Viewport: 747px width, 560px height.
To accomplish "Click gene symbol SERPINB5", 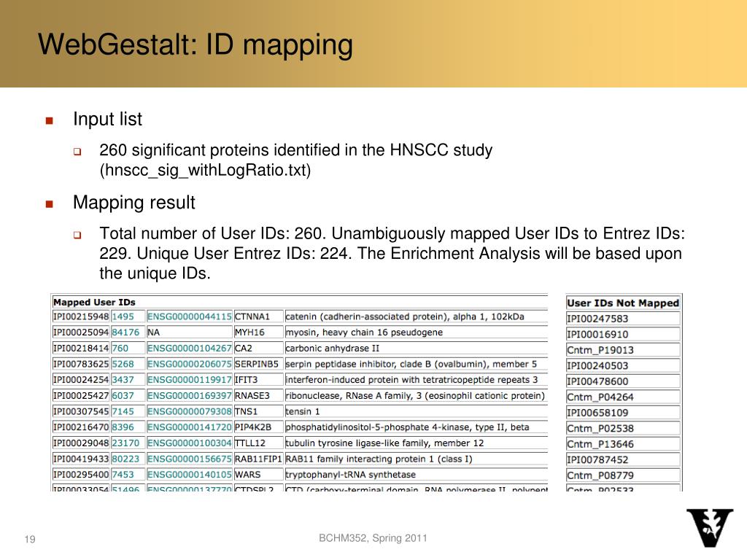I will (256, 364).
